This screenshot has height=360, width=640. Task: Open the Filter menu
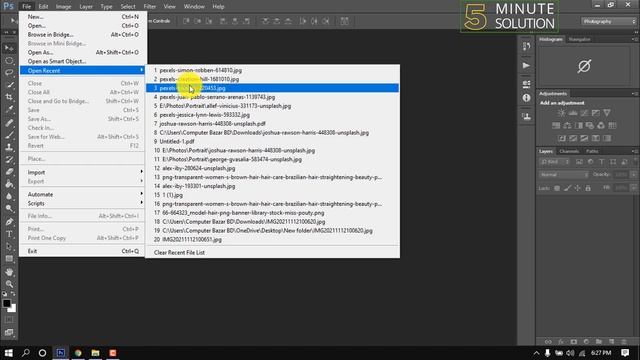[x=149, y=7]
